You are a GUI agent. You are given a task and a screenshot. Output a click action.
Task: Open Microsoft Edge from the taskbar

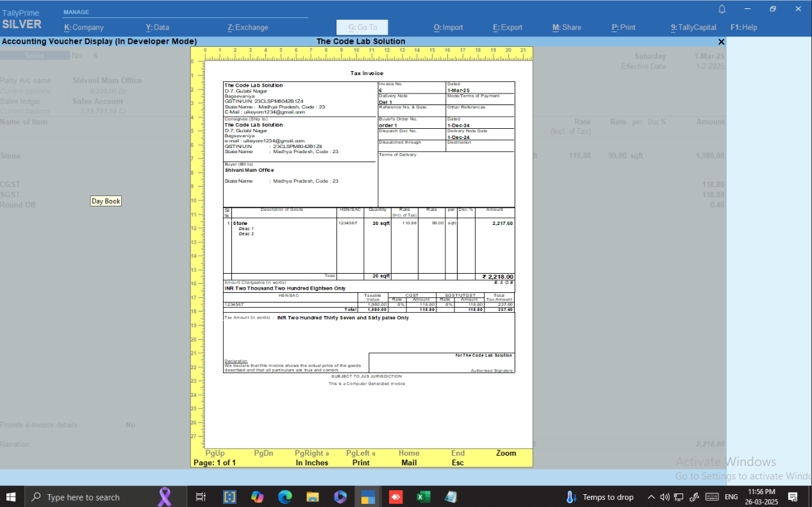285,497
